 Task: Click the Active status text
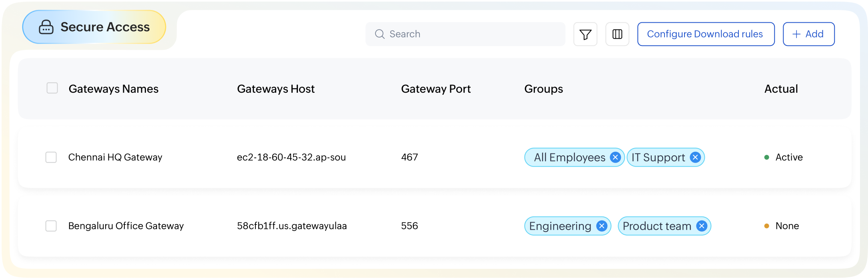pos(789,157)
